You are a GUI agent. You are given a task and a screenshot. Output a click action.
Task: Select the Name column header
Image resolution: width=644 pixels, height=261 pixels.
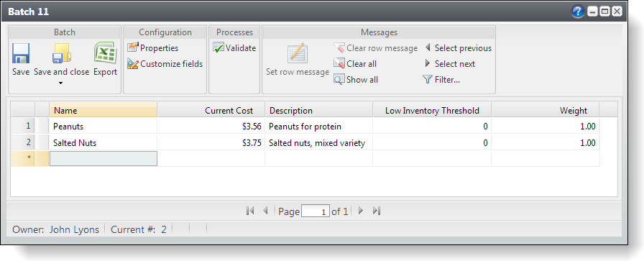pyautogui.click(x=103, y=110)
